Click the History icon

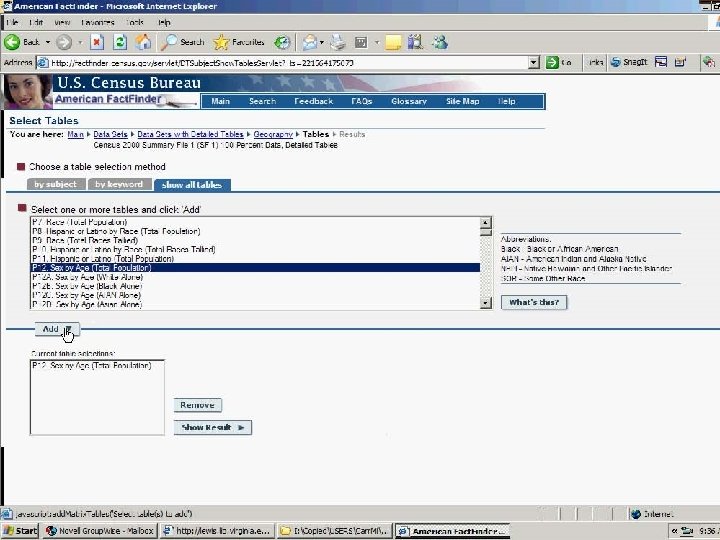(282, 42)
